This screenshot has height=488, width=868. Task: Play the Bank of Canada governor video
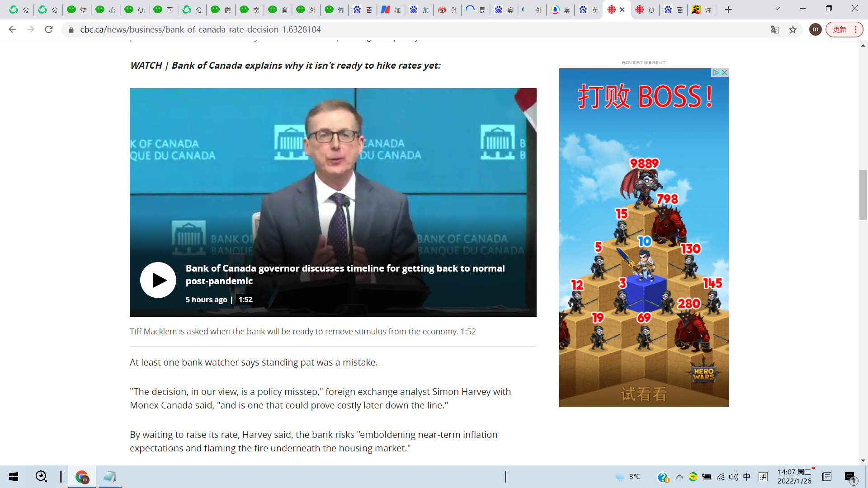tap(158, 280)
